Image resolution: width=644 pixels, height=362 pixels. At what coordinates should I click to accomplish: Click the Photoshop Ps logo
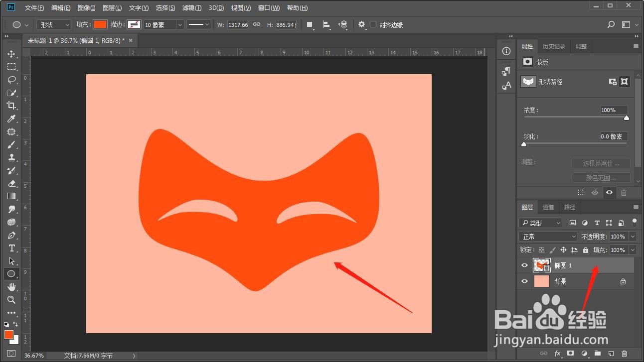pos(11,7)
